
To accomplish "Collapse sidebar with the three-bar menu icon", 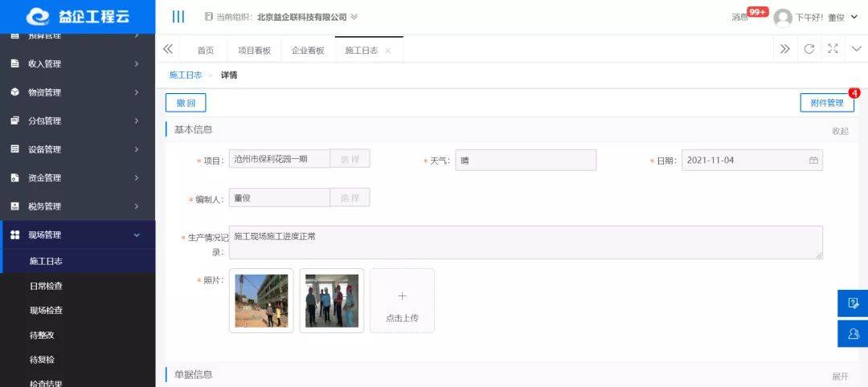I will click(x=178, y=17).
